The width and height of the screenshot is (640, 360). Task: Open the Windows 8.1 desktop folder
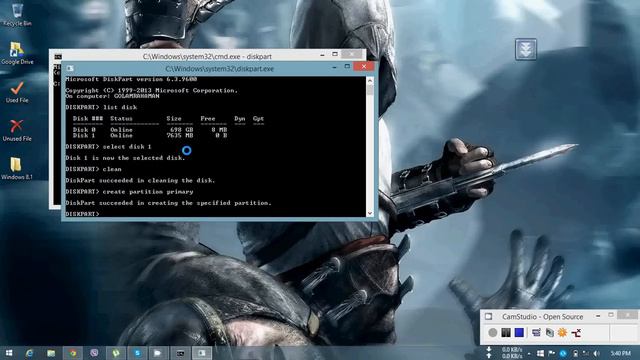16,169
